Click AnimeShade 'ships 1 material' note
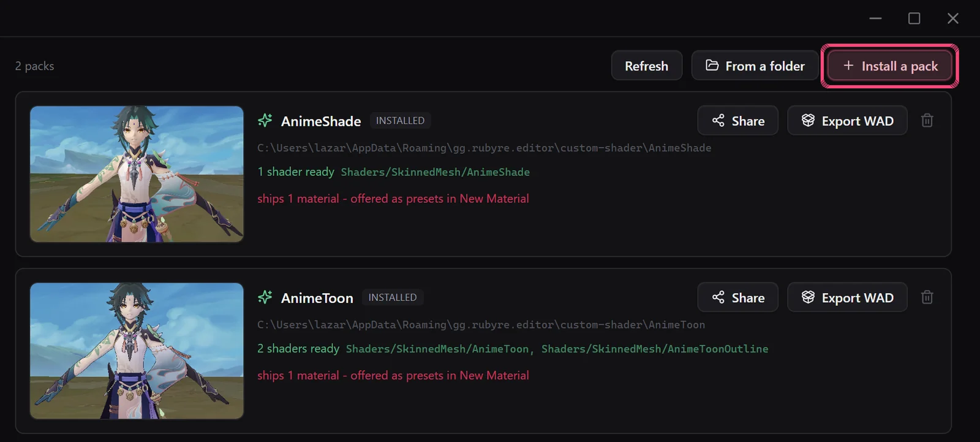 pos(393,199)
